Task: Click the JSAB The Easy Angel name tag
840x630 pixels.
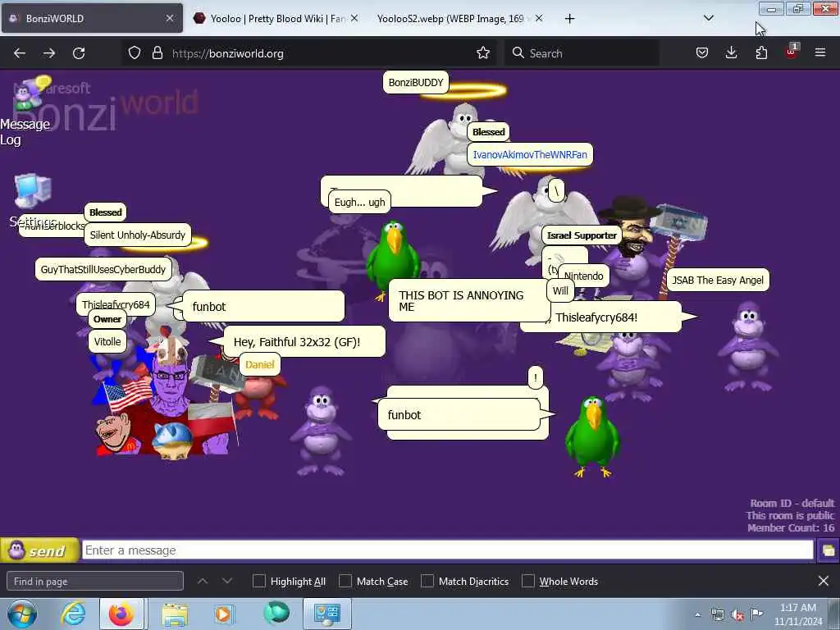Action: (x=718, y=280)
